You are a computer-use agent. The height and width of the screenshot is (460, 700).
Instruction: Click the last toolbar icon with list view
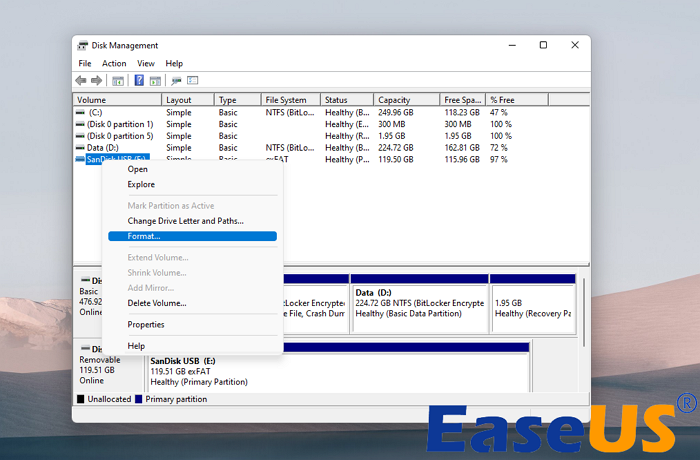(192, 80)
